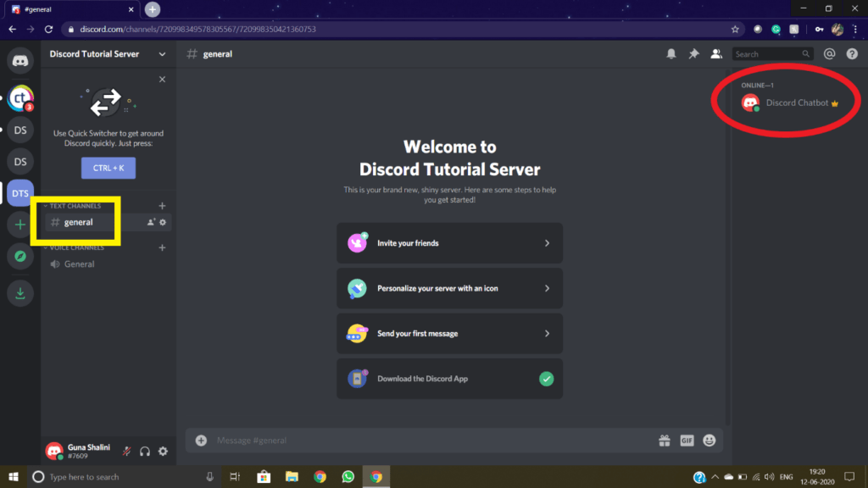Click the Discord search field
The image size is (868, 488).
(773, 54)
